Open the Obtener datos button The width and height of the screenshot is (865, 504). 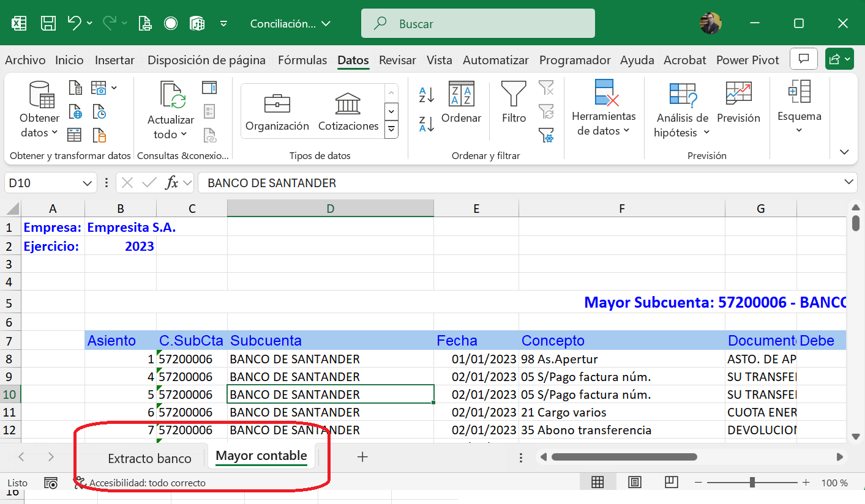40,111
